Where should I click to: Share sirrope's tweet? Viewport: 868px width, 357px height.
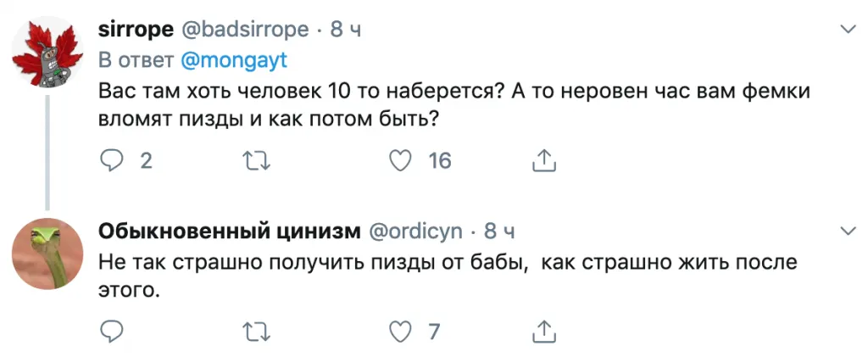click(x=543, y=160)
